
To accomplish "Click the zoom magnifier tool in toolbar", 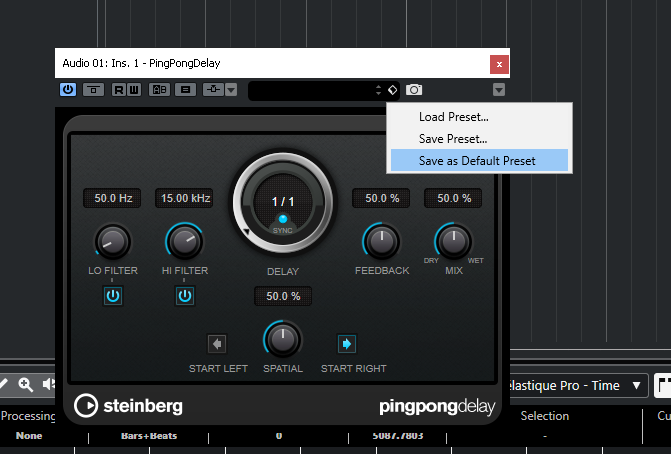I will 25,384.
